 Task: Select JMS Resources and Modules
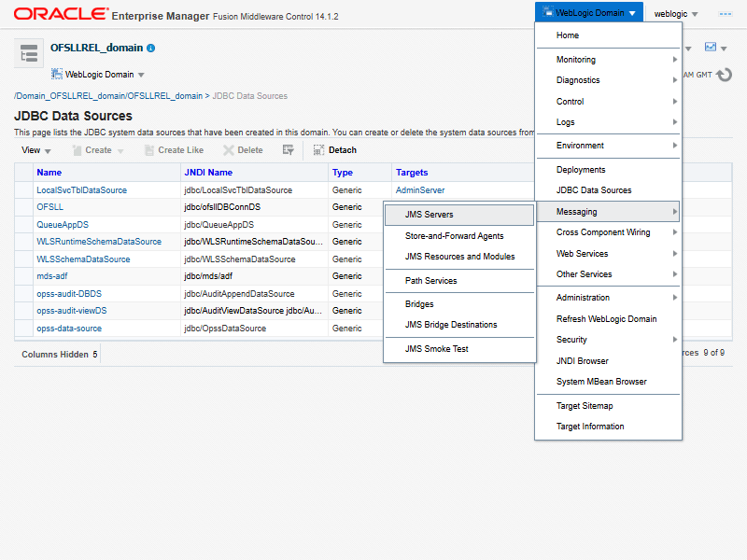click(x=459, y=256)
